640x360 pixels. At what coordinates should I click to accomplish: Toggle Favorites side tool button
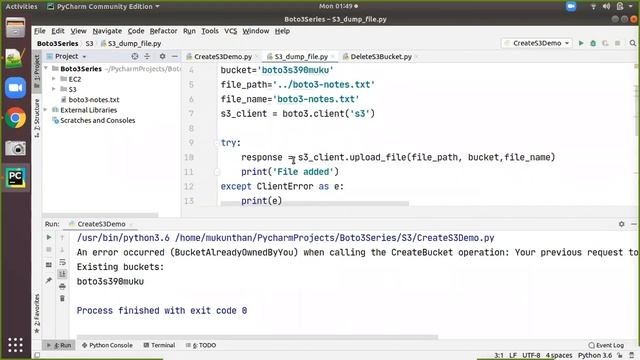(37, 313)
